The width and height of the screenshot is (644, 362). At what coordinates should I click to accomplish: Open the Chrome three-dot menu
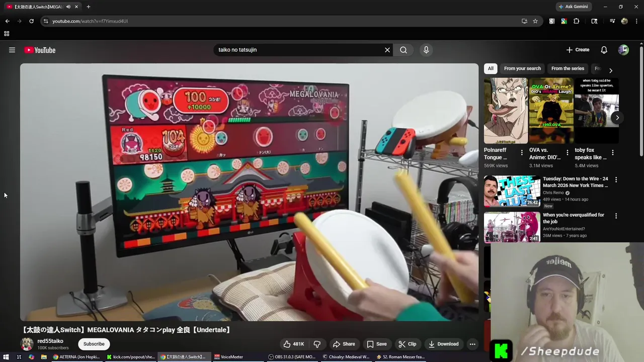pos(637,21)
